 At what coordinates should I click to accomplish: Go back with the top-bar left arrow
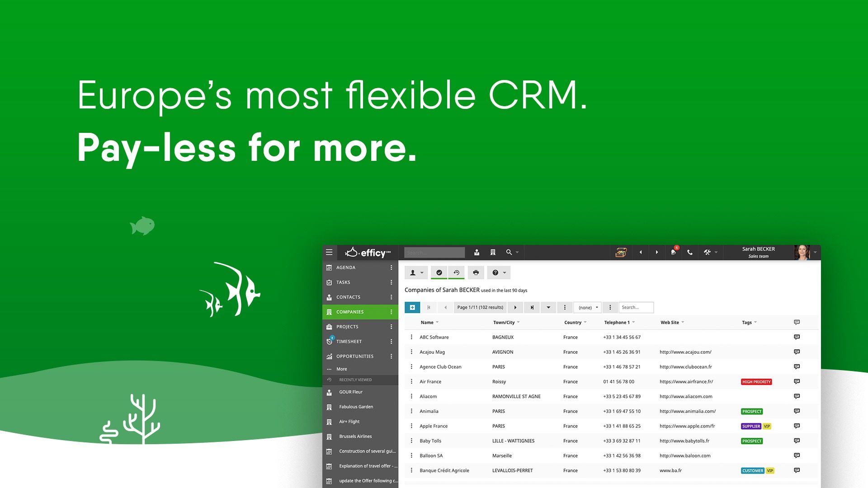pos(640,253)
